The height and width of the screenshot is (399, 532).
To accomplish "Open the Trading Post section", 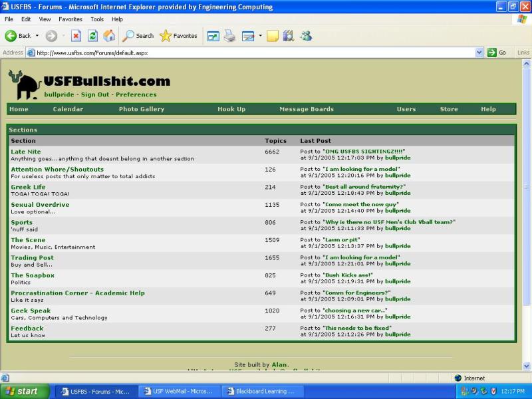I will click(32, 257).
